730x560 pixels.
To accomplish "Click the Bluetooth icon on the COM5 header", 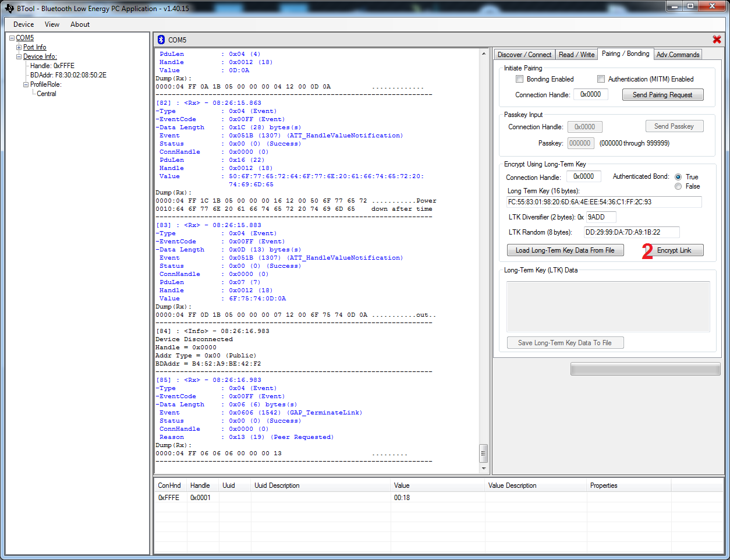I will 161,40.
